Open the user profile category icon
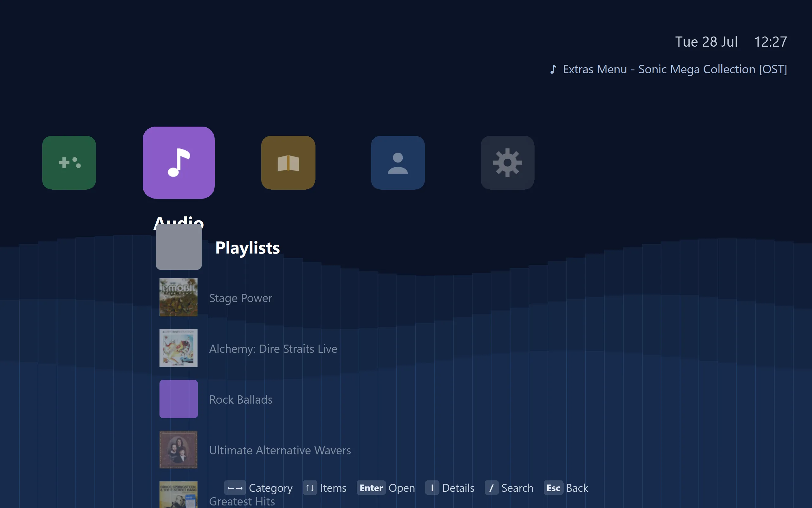 pyautogui.click(x=398, y=162)
